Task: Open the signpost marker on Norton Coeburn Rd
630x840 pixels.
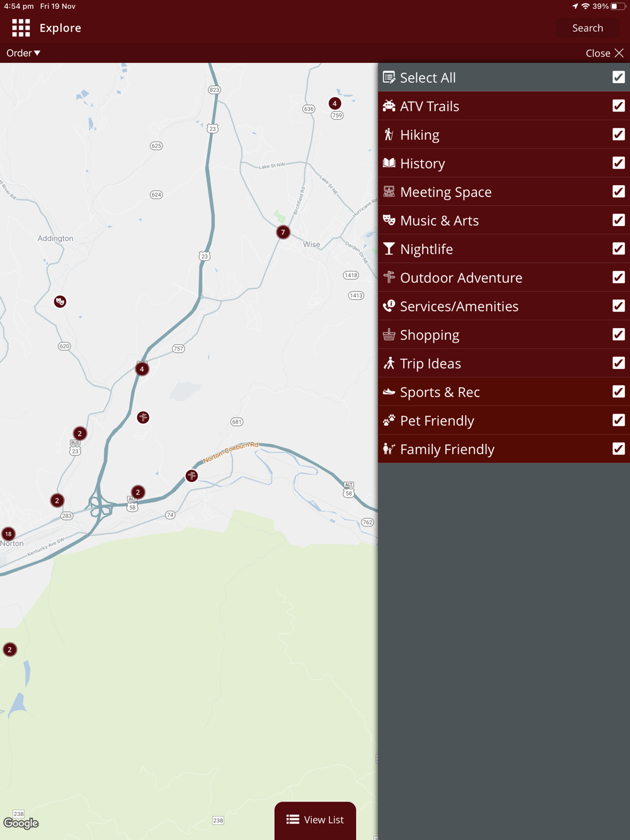Action: click(192, 475)
